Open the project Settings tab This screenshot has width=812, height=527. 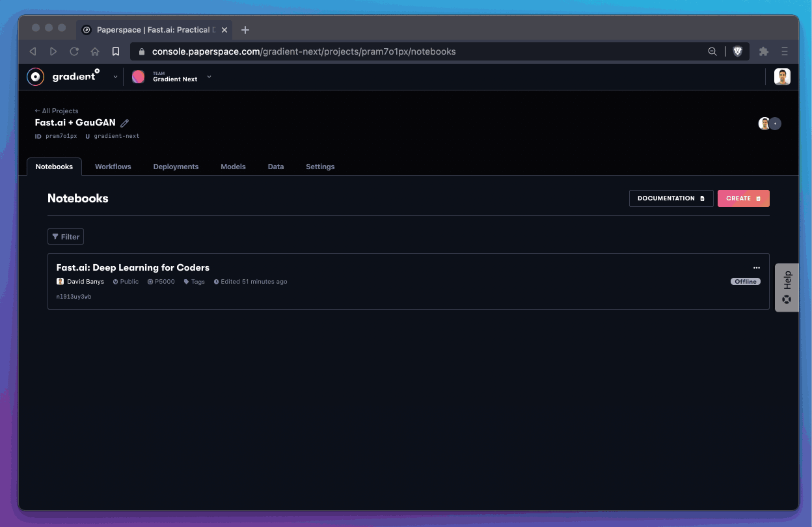click(x=320, y=167)
